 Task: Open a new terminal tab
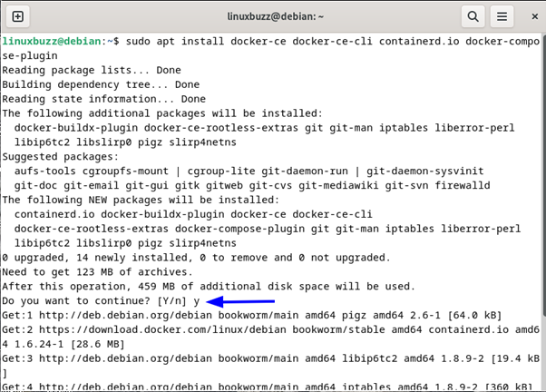pyautogui.click(x=18, y=16)
